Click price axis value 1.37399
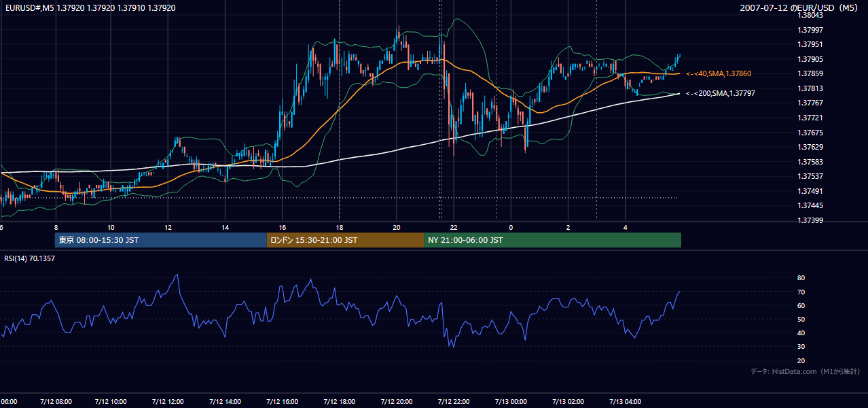The width and height of the screenshot is (868, 408). click(810, 220)
